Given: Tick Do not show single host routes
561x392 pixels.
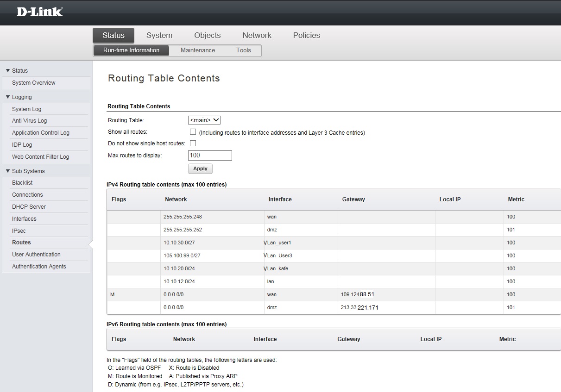Looking at the screenshot, I should [193, 143].
